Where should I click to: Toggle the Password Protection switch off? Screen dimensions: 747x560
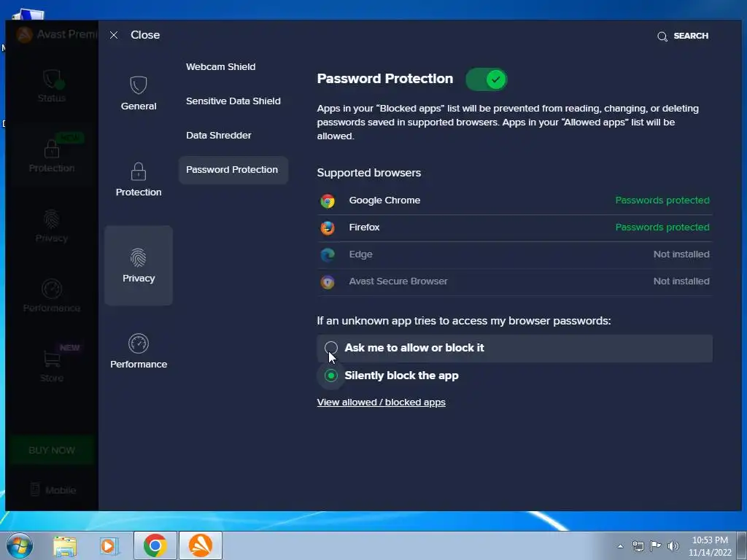[x=487, y=79]
